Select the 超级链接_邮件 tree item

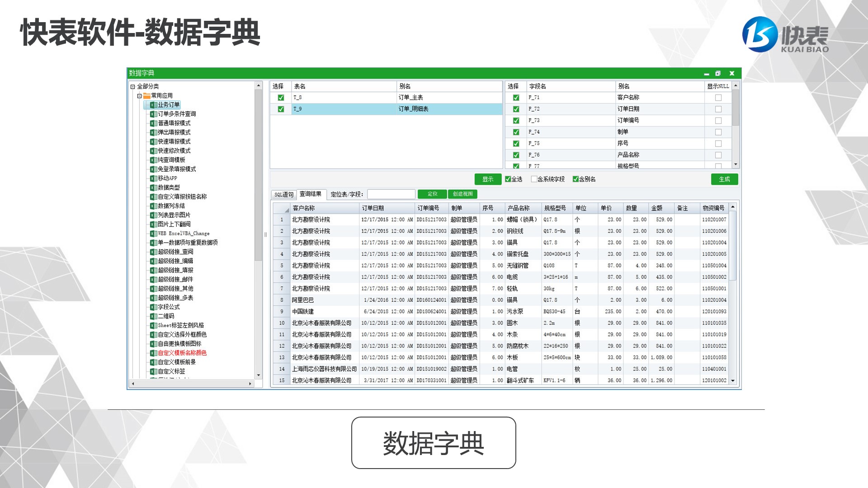coord(175,280)
